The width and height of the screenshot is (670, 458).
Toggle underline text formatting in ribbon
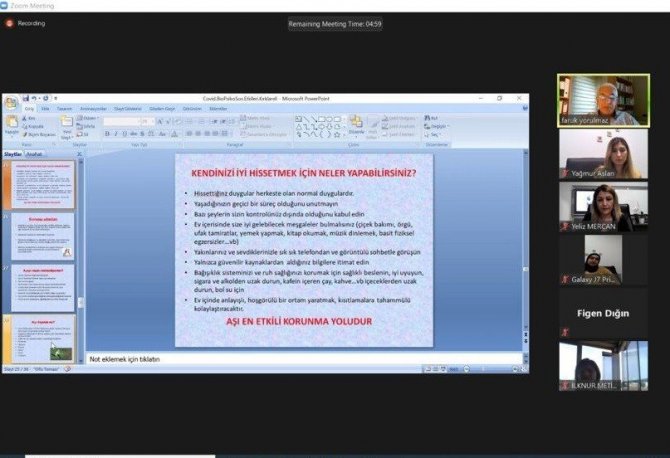click(121, 133)
